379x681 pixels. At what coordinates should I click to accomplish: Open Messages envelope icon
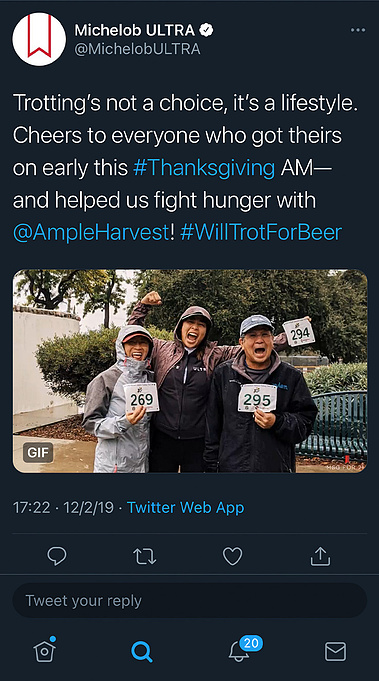336,651
